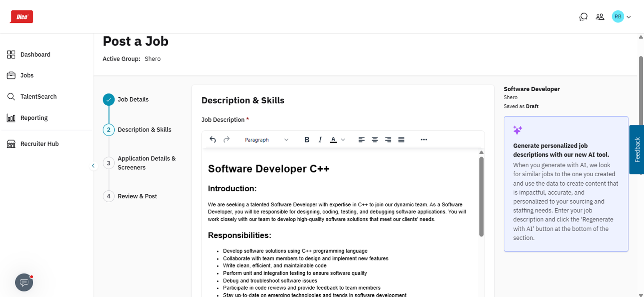Undo the last edit in editor
Viewport: 644px width, 297px height.
(213, 139)
